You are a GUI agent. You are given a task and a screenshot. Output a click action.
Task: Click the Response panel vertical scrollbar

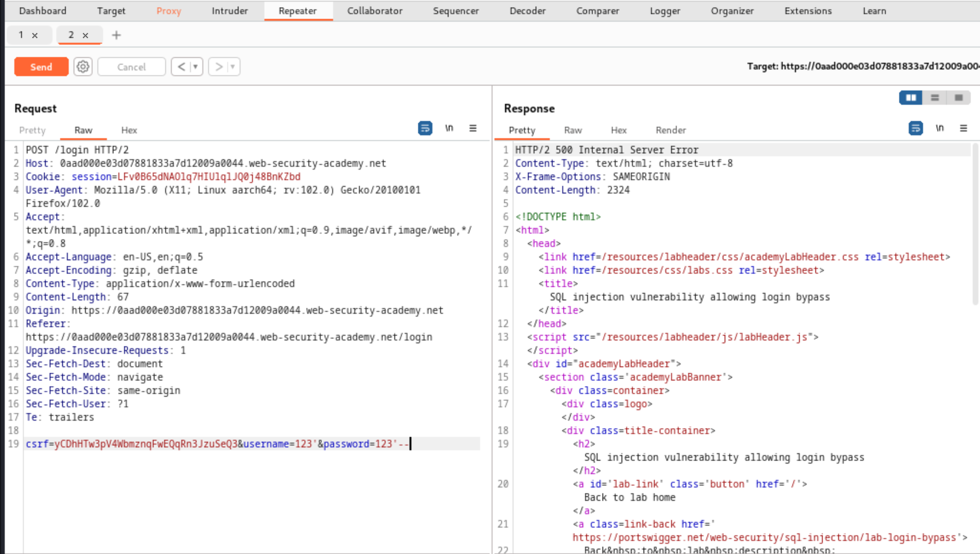[x=975, y=225]
